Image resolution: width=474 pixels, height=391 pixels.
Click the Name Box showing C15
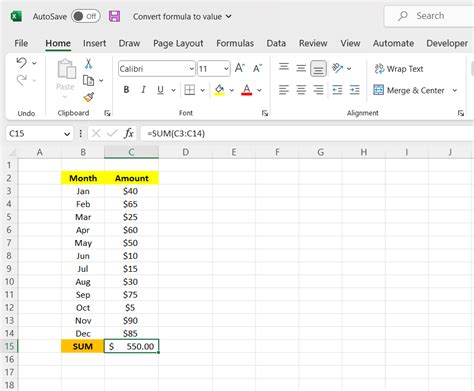point(39,134)
